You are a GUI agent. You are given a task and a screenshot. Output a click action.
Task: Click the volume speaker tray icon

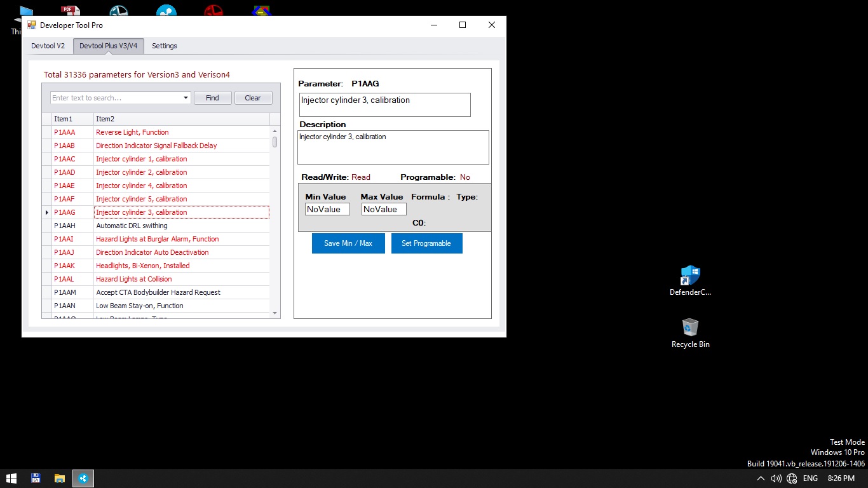coord(776,478)
